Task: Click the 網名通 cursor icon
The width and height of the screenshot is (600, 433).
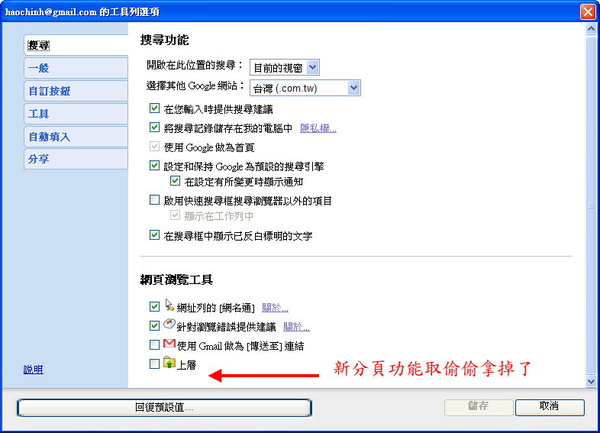Action: tap(169, 305)
